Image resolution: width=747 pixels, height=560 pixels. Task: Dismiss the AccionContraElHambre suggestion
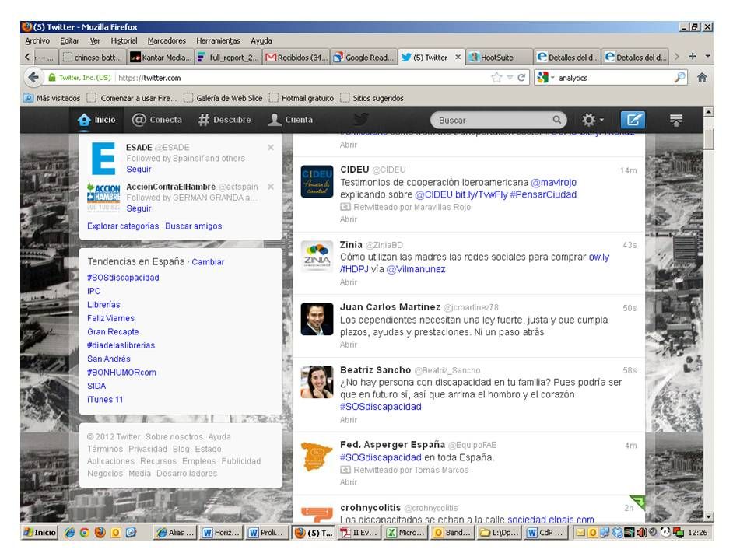(x=271, y=187)
